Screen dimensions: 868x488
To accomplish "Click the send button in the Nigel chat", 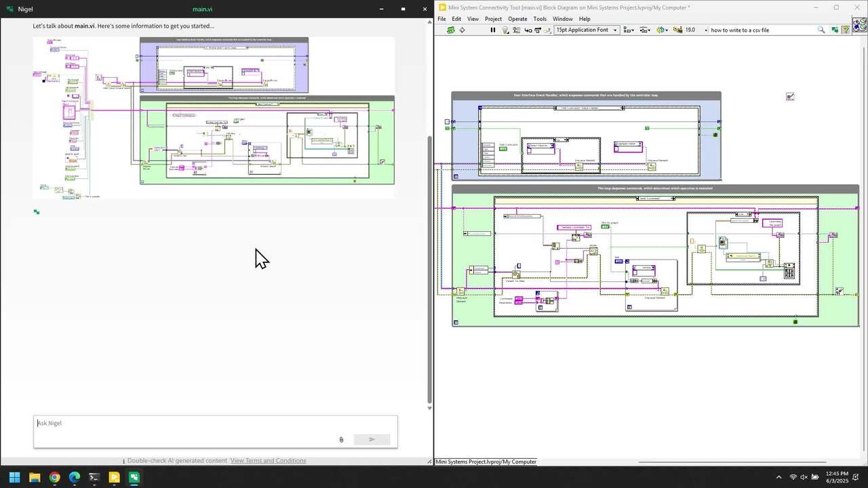I will click(372, 439).
